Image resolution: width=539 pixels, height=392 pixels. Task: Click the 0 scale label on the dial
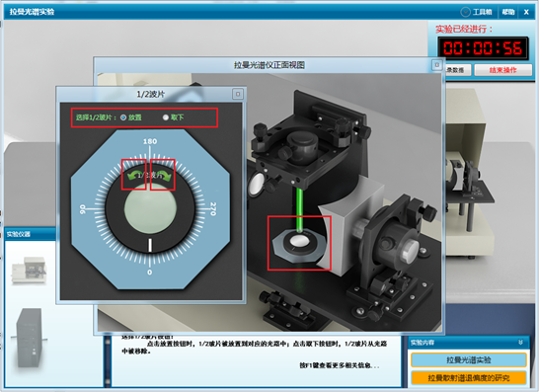149,273
